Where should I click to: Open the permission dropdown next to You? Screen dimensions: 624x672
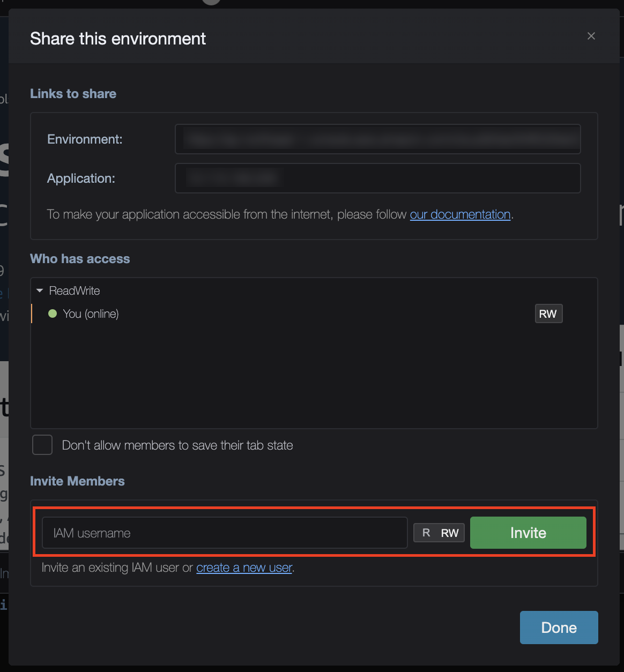(x=548, y=313)
